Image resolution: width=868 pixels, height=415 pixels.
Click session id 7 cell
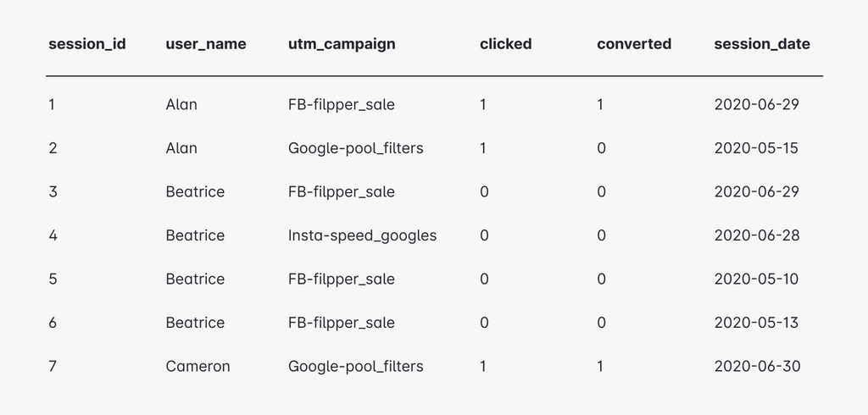point(53,367)
